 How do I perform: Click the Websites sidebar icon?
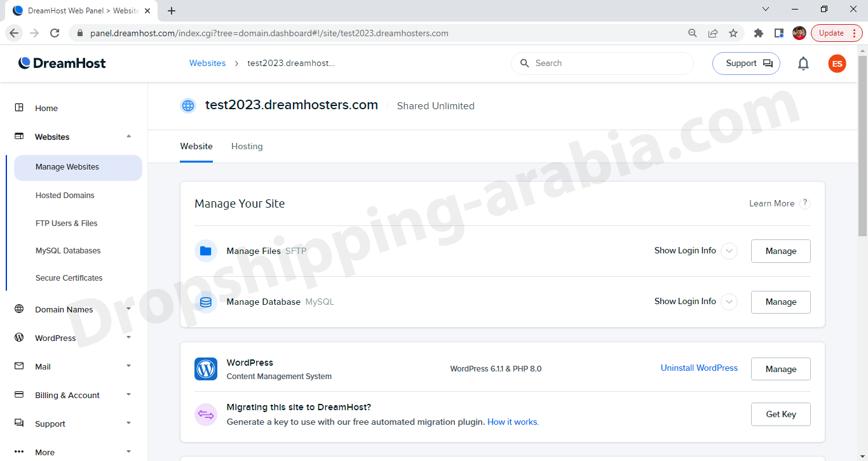[19, 137]
